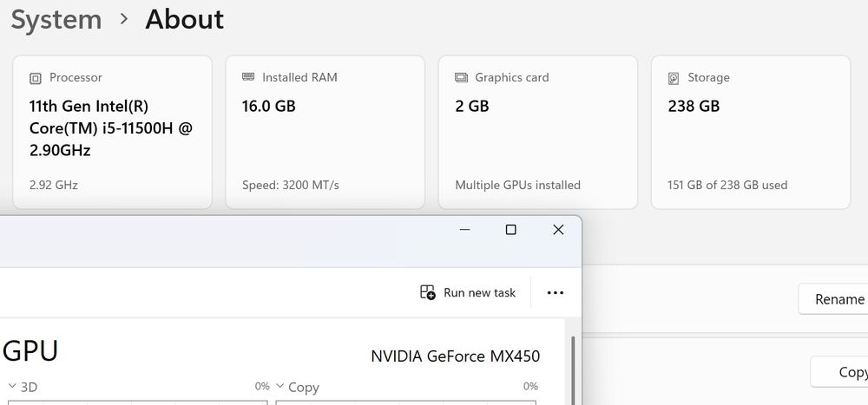
Task: Maximize the Task Manager window
Action: [x=511, y=230]
